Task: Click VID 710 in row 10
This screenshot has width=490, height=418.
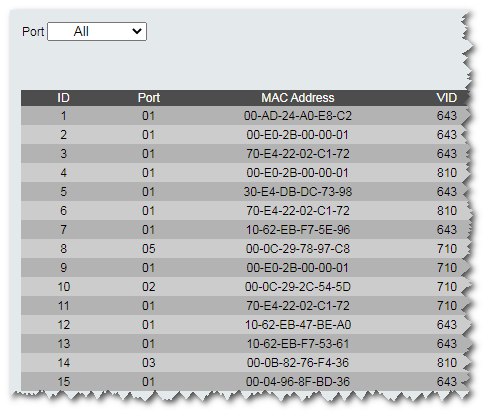Action: [x=447, y=287]
